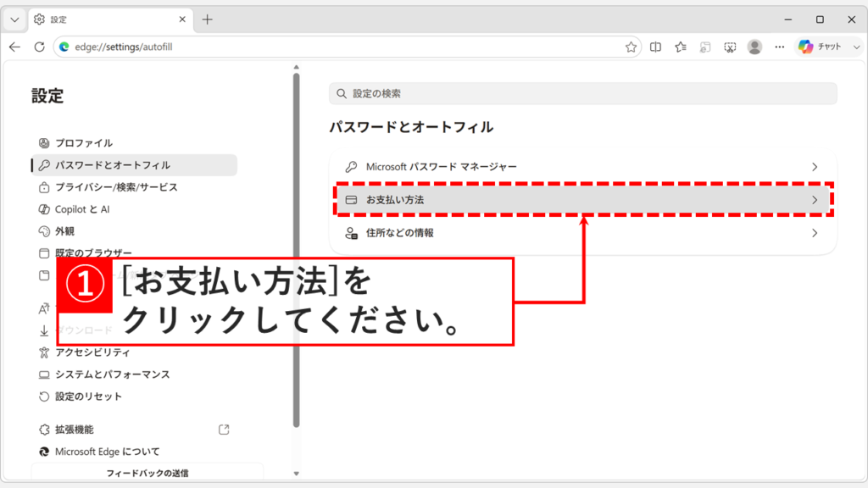Select the 設定 browser tab
Image resolution: width=868 pixels, height=488 pixels.
click(x=111, y=19)
